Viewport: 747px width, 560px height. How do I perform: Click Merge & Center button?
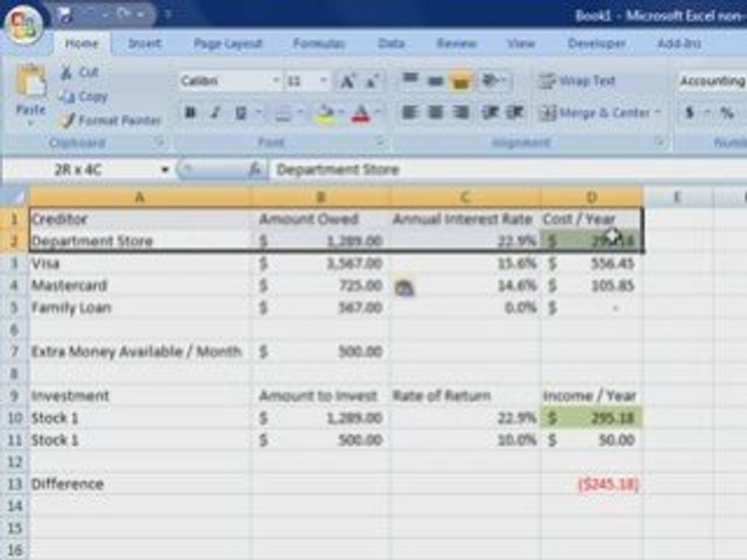[x=594, y=113]
